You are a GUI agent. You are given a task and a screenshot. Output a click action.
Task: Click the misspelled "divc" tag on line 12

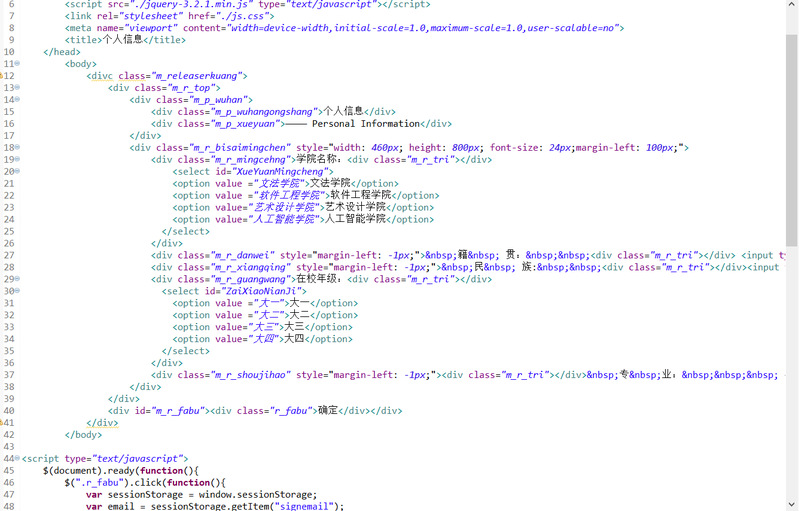pyautogui.click(x=102, y=76)
